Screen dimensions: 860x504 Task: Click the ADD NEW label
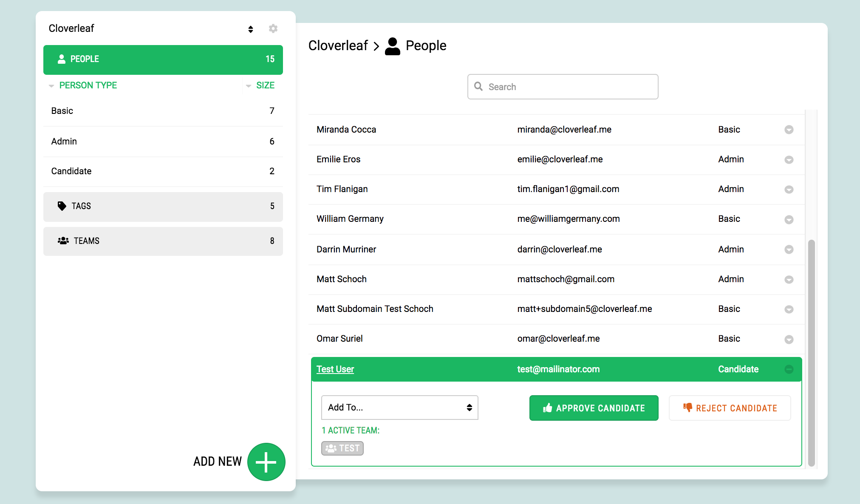point(218,462)
